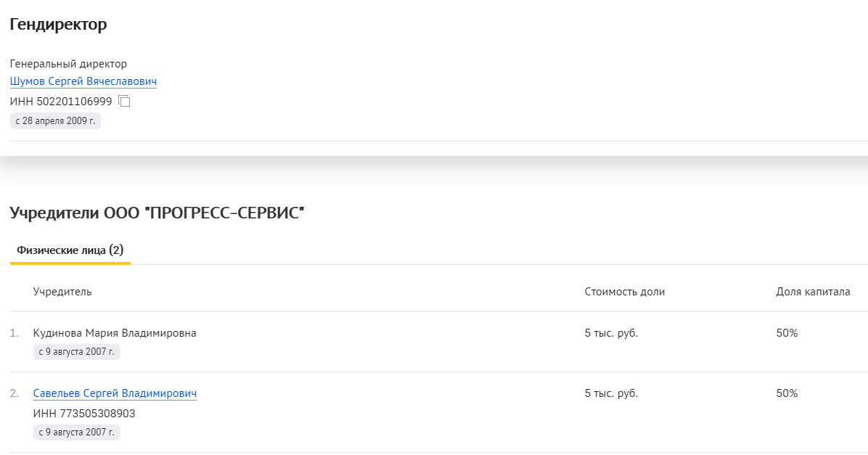Click the 'с 28 апреля 2009 г.' date badge

point(55,121)
